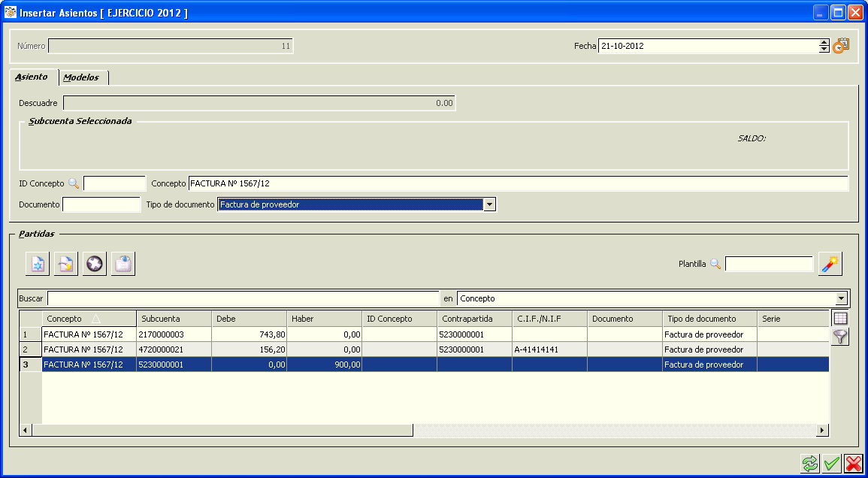Click the Fecha date field
Viewport: 868px width, 478px height.
[x=708, y=46]
